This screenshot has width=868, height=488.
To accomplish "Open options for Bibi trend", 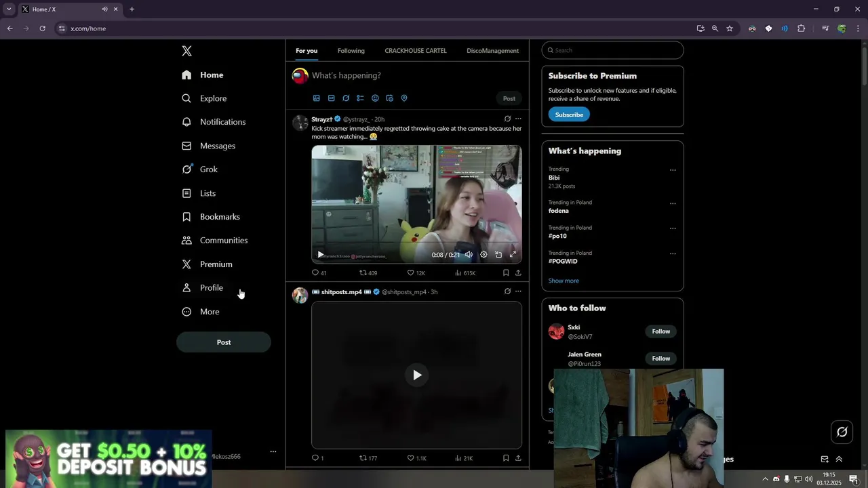I will [673, 170].
